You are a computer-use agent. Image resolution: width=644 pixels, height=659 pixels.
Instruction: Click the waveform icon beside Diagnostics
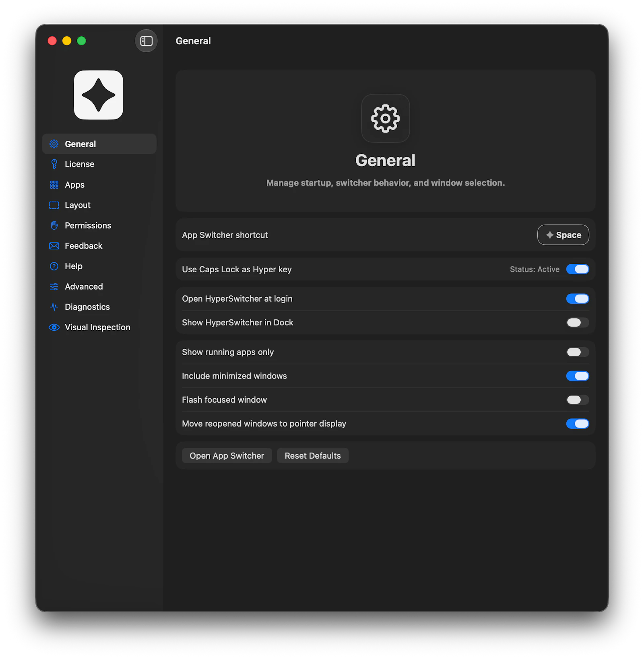(x=54, y=307)
